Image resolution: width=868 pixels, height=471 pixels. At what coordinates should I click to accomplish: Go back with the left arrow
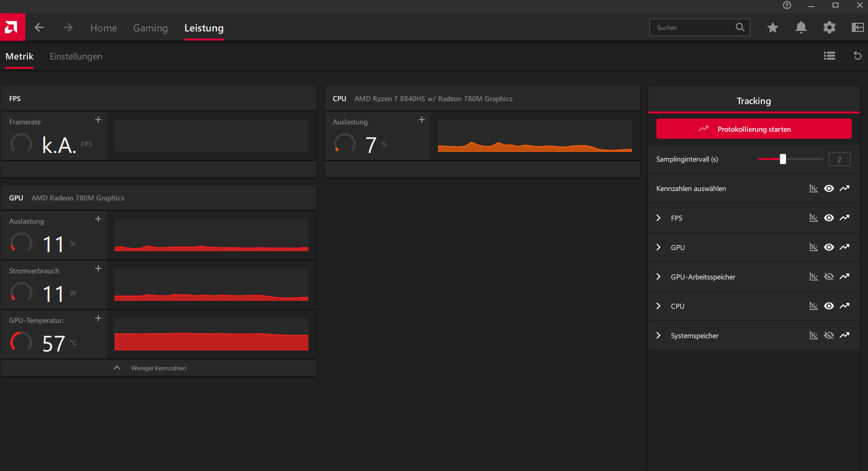click(39, 27)
